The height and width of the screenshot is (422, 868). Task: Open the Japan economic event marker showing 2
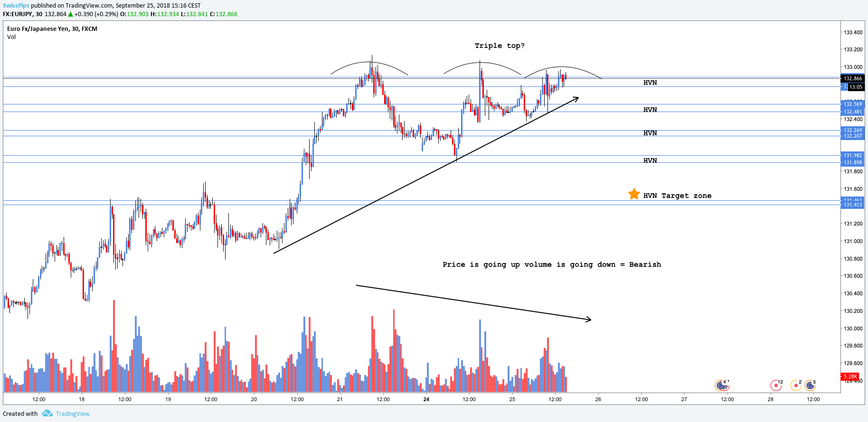point(796,385)
